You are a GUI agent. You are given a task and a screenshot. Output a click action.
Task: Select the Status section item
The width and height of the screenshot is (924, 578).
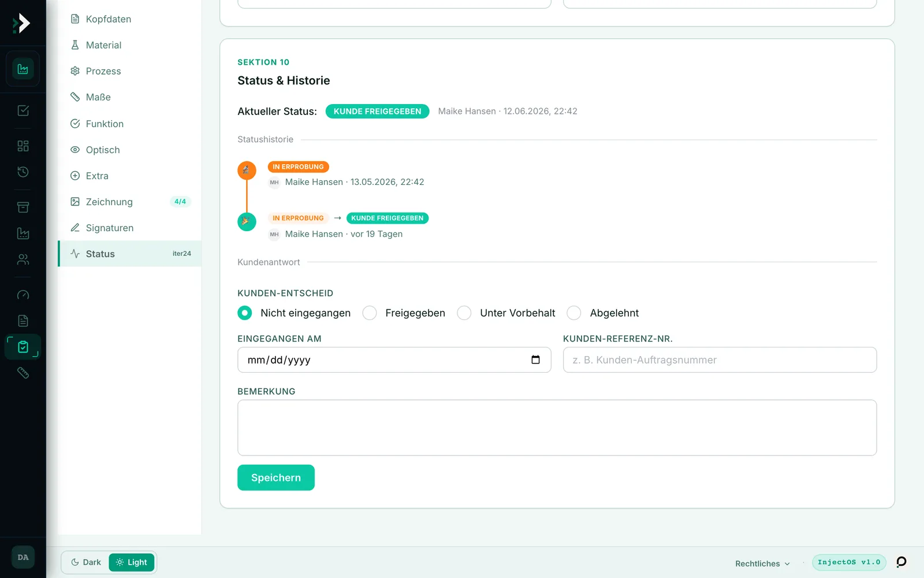pyautogui.click(x=129, y=254)
